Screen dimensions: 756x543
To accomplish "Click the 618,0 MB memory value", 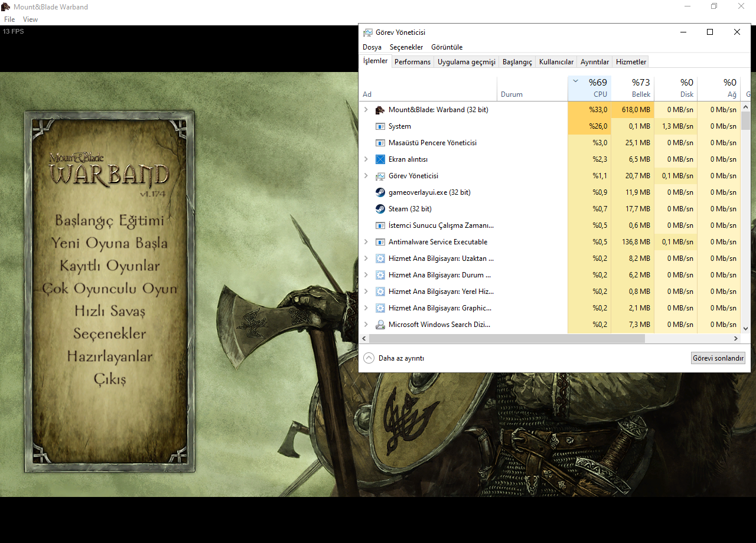I will click(636, 110).
